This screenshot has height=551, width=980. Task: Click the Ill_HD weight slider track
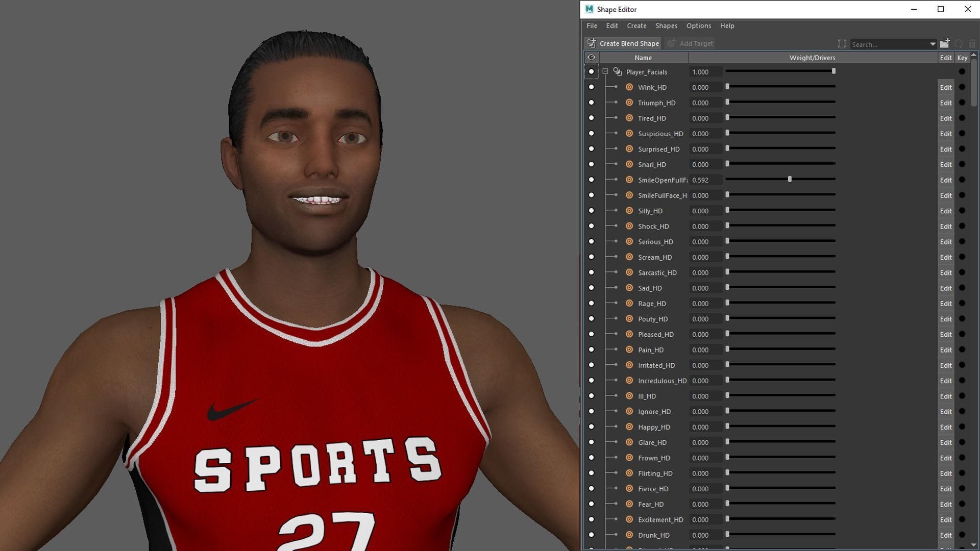pos(780,395)
